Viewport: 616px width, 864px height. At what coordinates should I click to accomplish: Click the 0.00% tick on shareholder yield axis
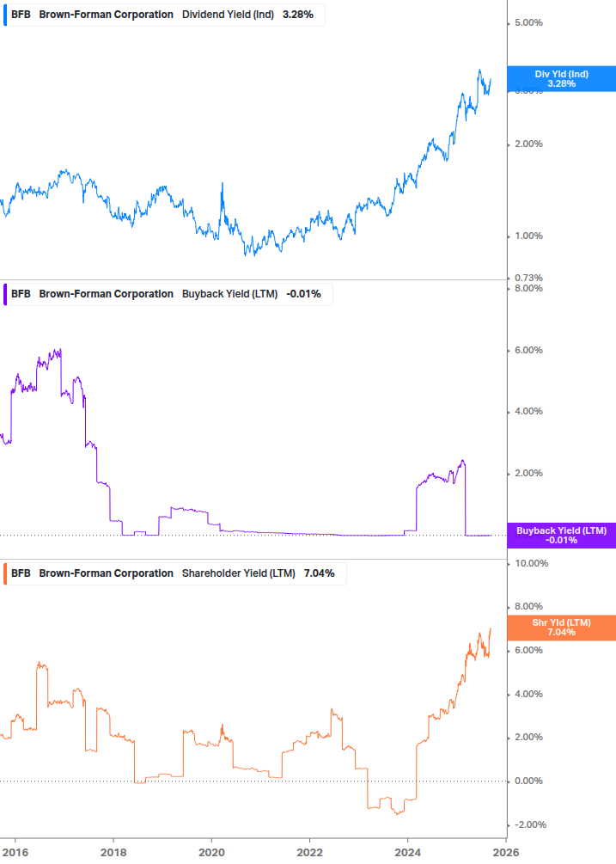pyautogui.click(x=528, y=781)
